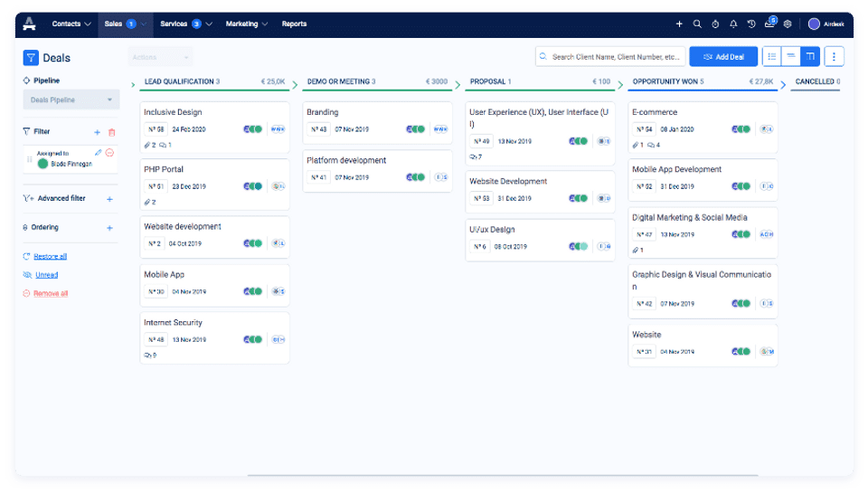Click the app logo in top-left corner
Image resolution: width=868 pixels, height=493 pixels.
point(29,24)
